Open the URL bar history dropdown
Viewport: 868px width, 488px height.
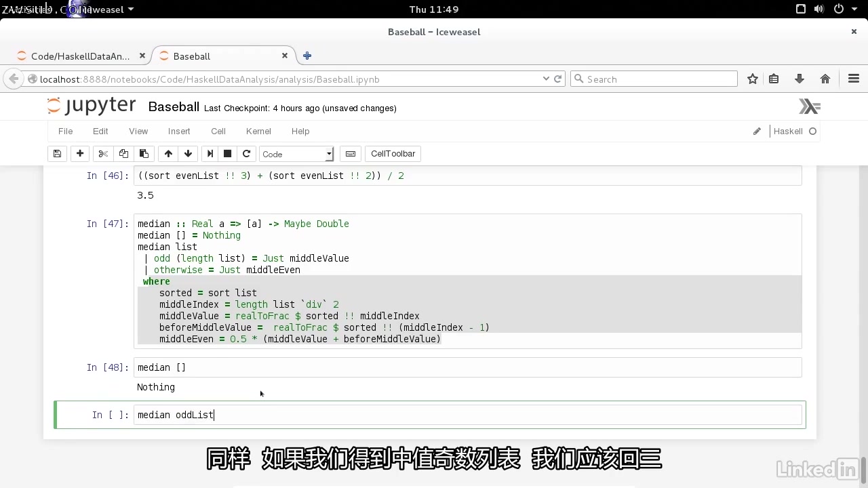pyautogui.click(x=546, y=79)
